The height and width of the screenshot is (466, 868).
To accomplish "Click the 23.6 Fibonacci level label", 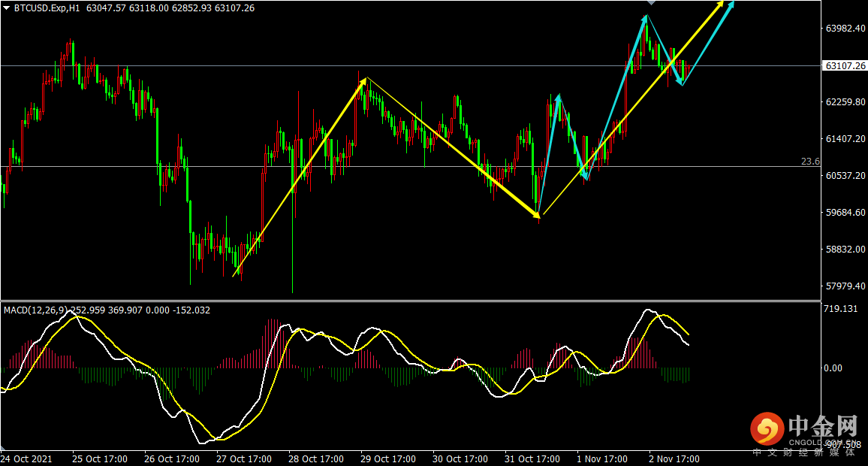I will click(810, 162).
